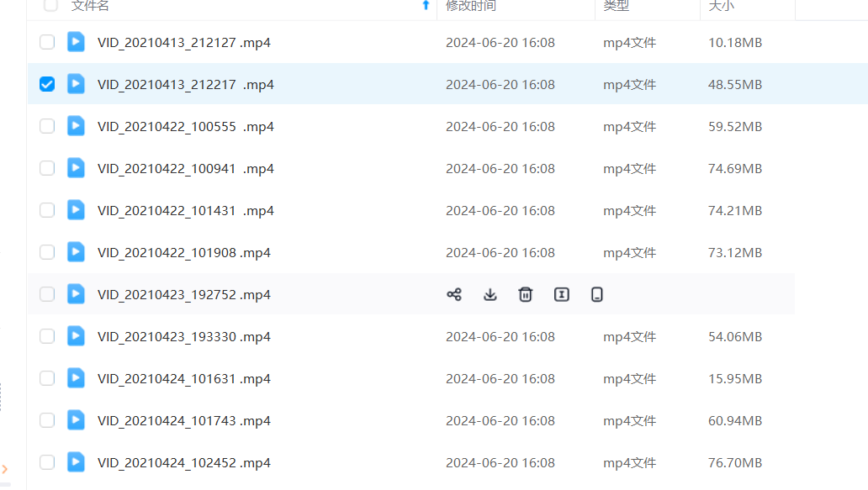Click rename icon in the hovered row
Screen dimensions: 868x490
point(562,294)
